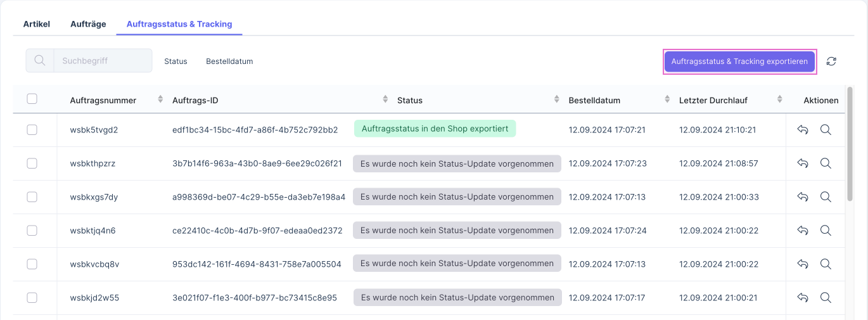868x320 pixels.
Task: Select the checkbox for order wsbkxgs7dy
Action: click(32, 197)
